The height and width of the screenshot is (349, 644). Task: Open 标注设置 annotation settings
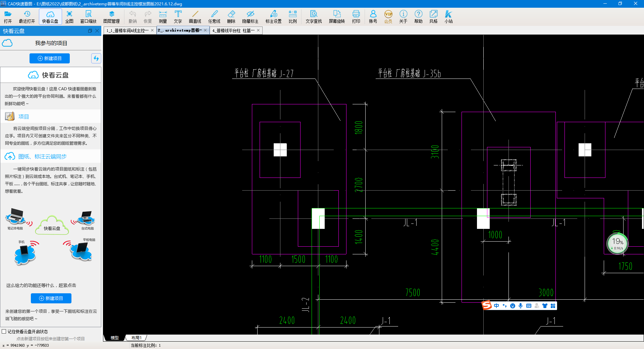click(274, 17)
